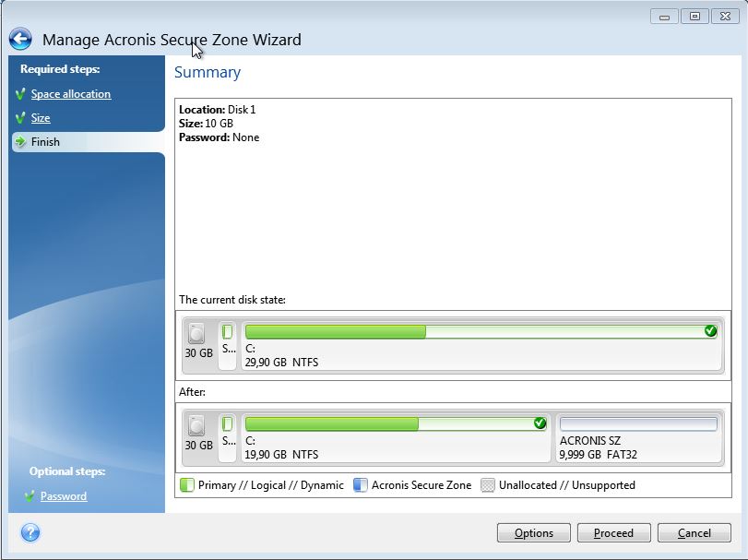Click the 'Optional steps:' heading
The image size is (748, 560).
click(x=67, y=471)
